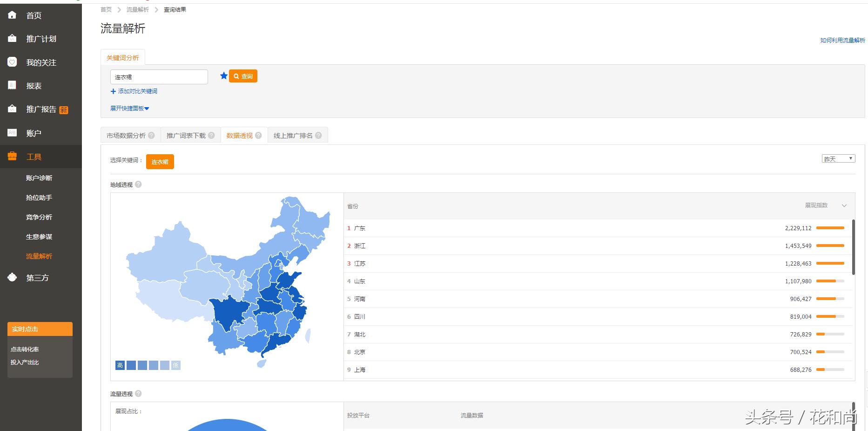Select the 推广报告 sidebar icon

pos(12,109)
